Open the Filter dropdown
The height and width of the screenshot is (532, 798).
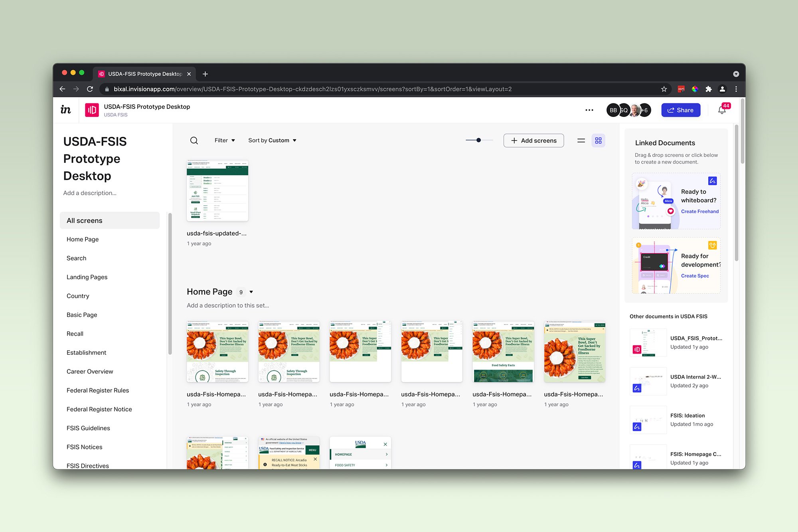coord(225,140)
